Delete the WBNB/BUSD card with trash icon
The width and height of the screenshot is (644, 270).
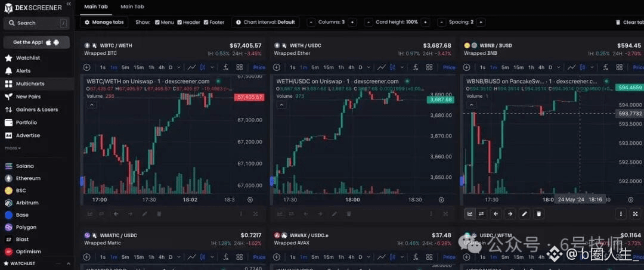(x=539, y=213)
